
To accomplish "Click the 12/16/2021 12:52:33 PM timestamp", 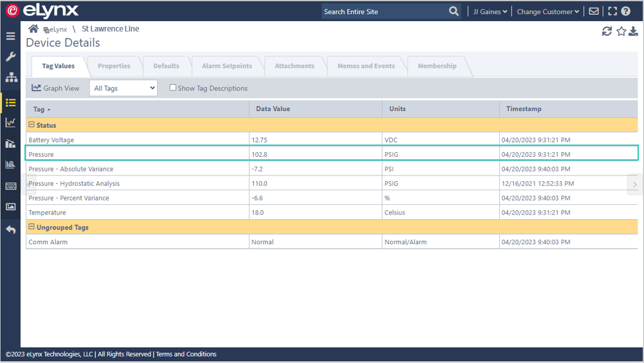I will (x=538, y=183).
